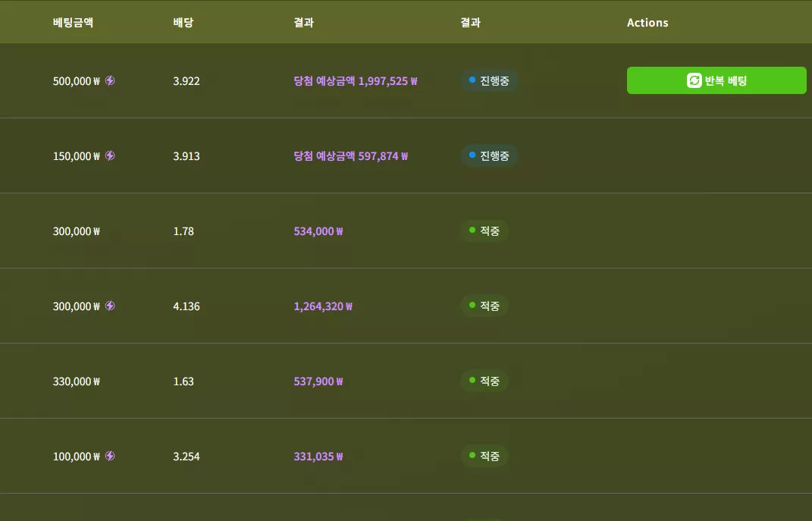Select the 베팅금액 column header
Screen dimensions: 812x521
click(73, 22)
